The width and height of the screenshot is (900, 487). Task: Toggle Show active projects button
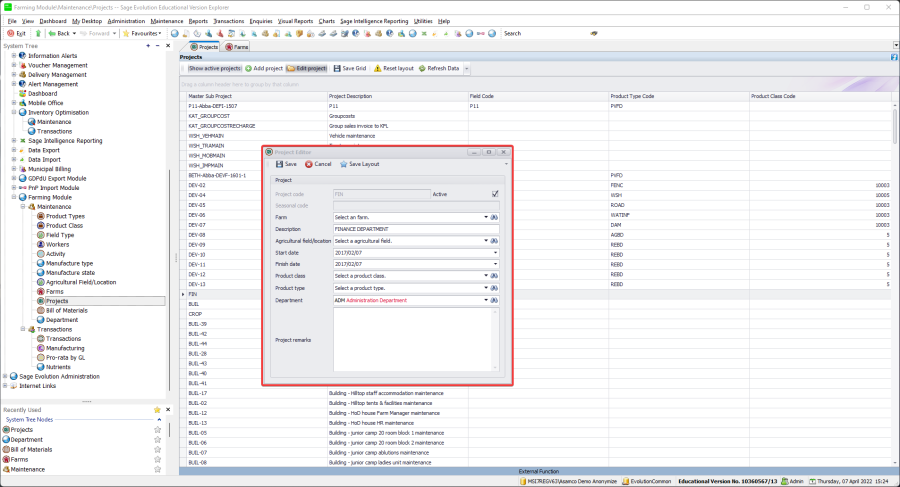coord(214,68)
